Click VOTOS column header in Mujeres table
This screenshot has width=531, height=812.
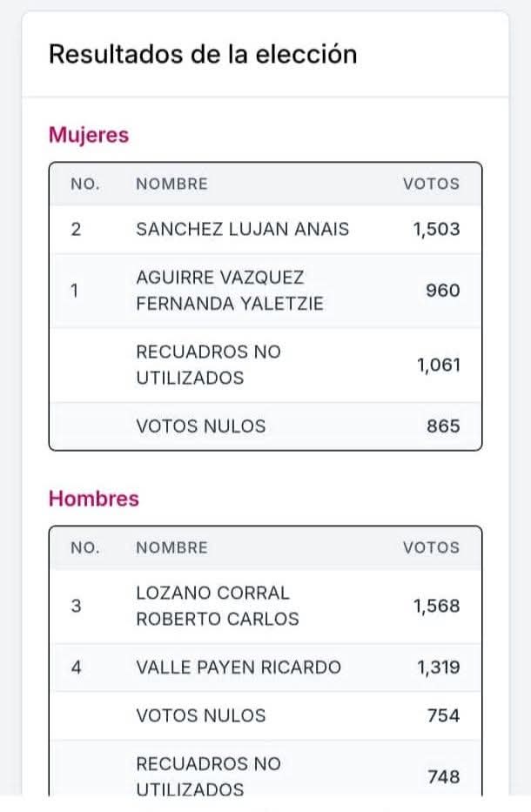point(430,184)
